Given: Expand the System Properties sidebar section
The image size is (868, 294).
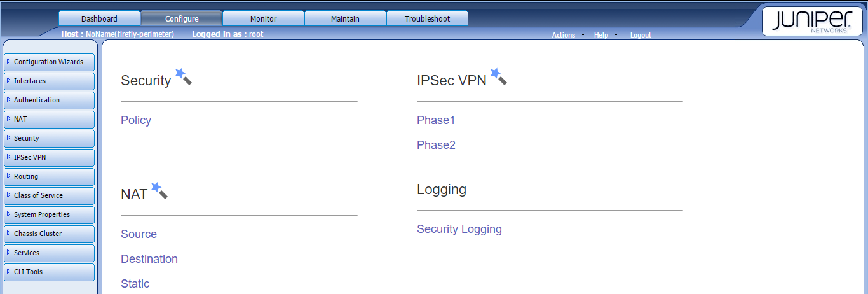Looking at the screenshot, I should [x=49, y=214].
